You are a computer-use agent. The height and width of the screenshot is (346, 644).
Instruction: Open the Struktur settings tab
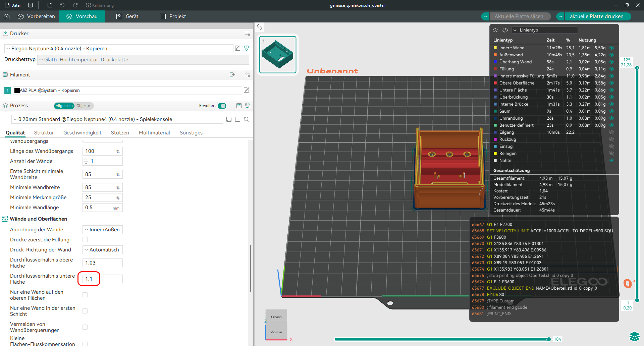44,133
